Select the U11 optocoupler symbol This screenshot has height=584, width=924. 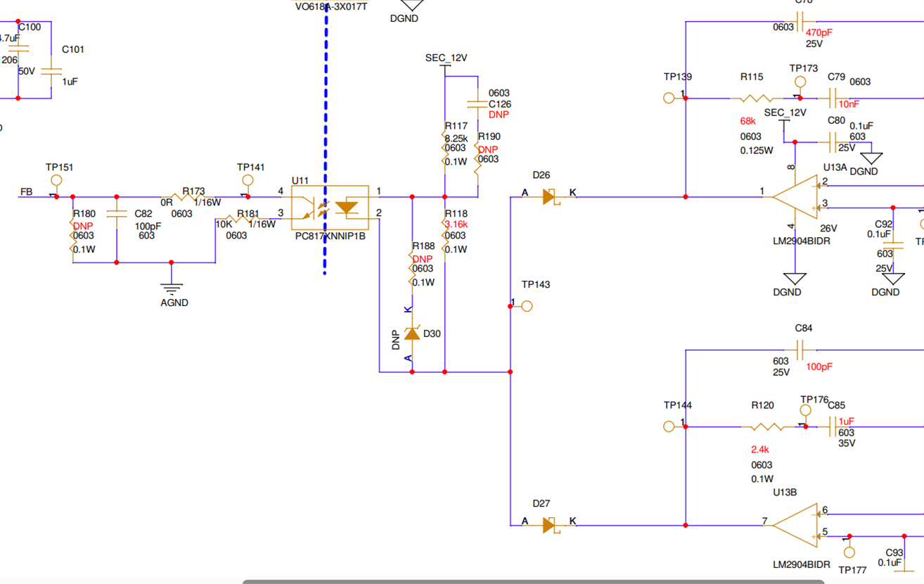click(x=330, y=208)
